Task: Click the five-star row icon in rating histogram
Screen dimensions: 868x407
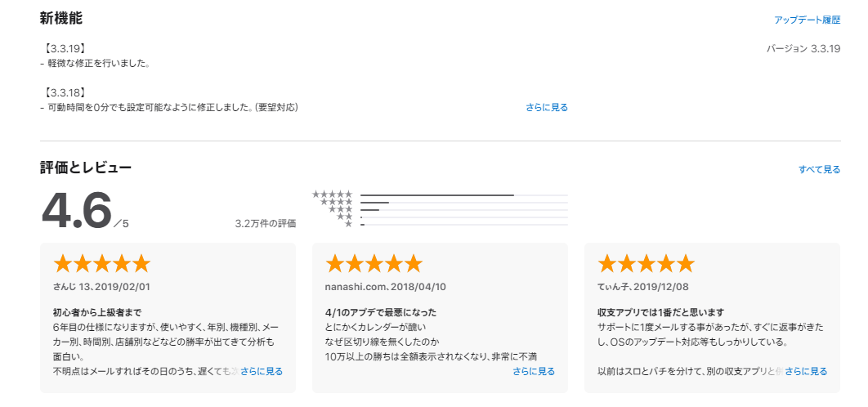Action: coord(332,195)
